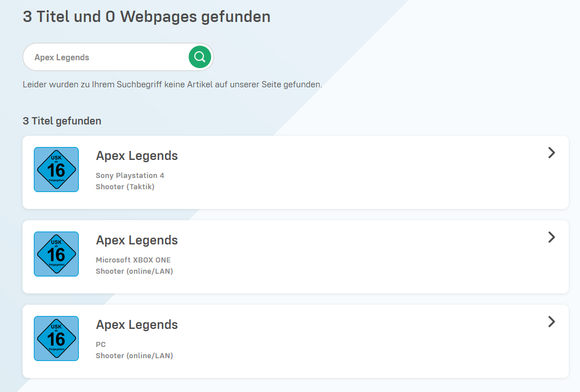The height and width of the screenshot is (392, 580).
Task: Select the text 'Microsoft XBOX ONE'
Action: (133, 260)
